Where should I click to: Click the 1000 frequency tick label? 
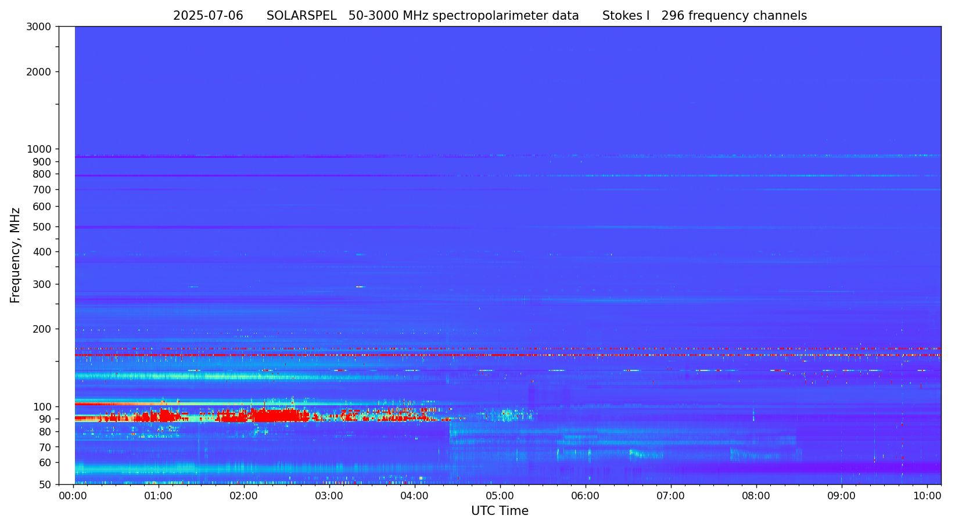pos(39,149)
